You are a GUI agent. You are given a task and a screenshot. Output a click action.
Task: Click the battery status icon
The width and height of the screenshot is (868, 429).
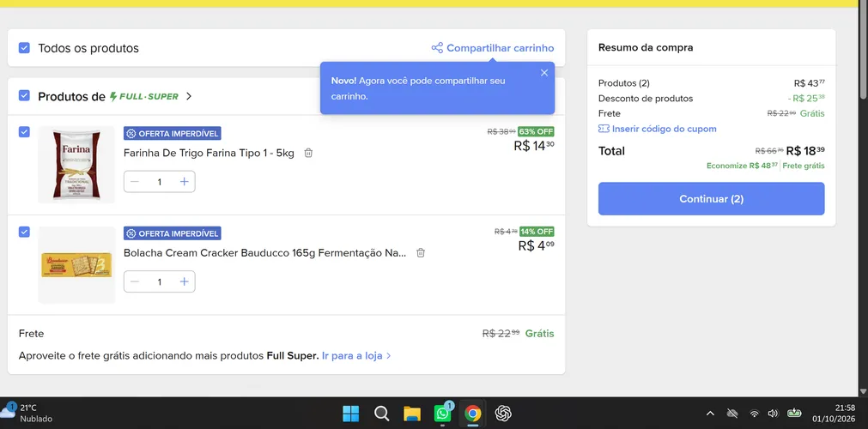pos(794,413)
